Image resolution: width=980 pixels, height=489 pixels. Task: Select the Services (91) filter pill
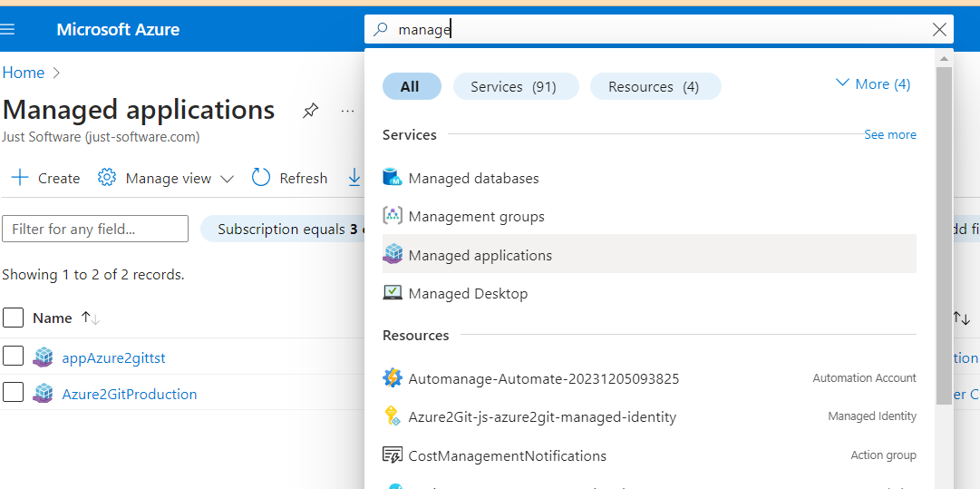[x=516, y=86]
